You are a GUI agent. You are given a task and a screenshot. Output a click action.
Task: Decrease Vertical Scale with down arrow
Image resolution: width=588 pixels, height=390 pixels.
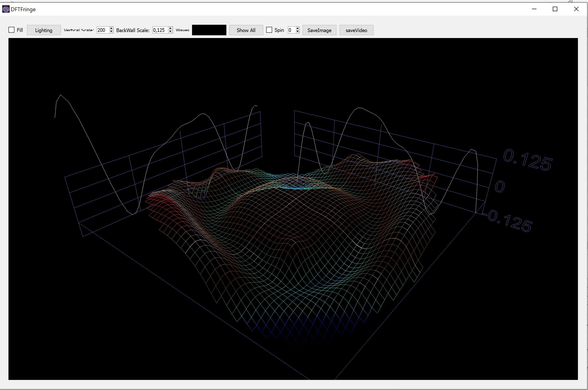pyautogui.click(x=111, y=32)
